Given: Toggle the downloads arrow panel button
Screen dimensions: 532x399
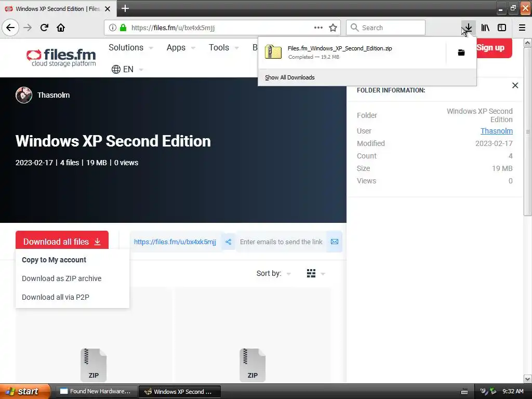Looking at the screenshot, I should [x=468, y=28].
